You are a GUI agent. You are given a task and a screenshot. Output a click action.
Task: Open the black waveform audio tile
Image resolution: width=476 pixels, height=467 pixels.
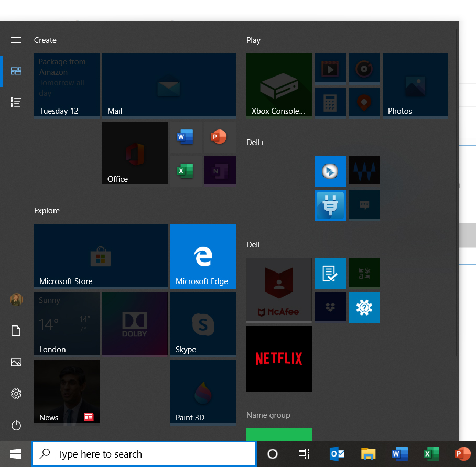[364, 170]
